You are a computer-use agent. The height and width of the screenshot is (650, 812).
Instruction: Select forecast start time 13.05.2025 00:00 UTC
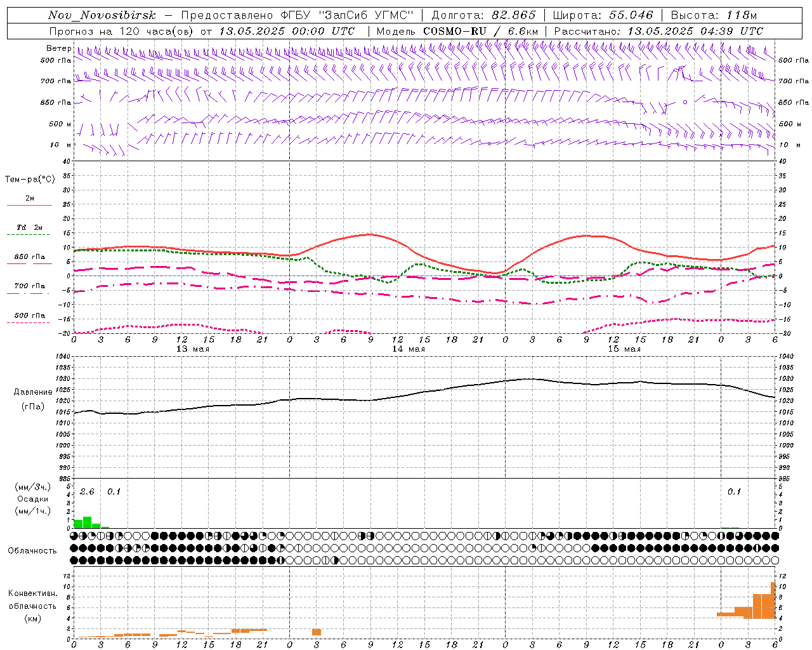tap(287, 31)
